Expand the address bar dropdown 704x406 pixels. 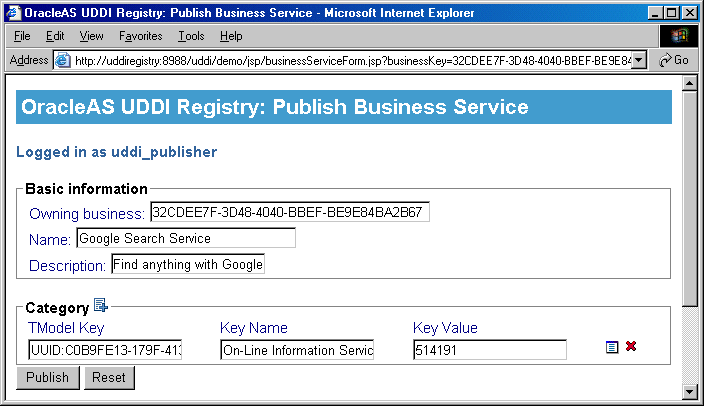pos(638,60)
